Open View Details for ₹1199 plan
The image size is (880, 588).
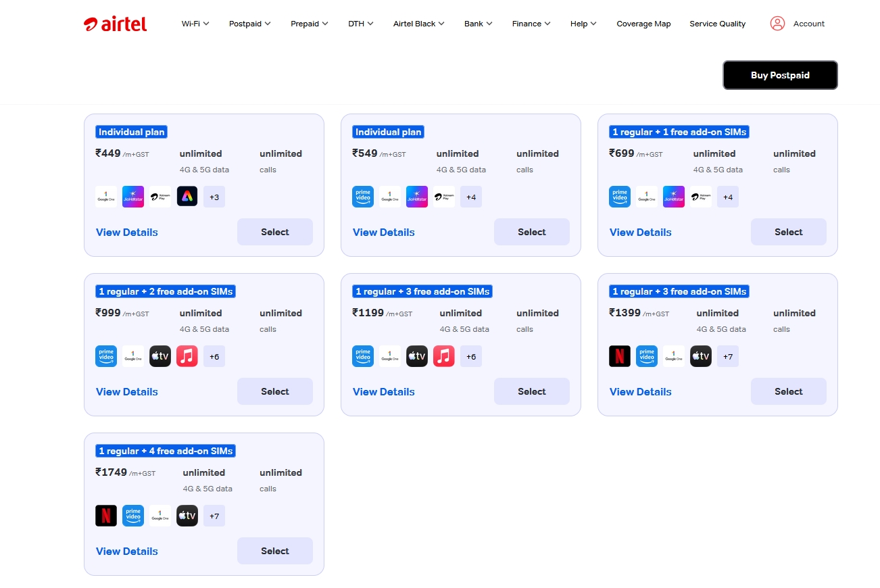click(384, 391)
